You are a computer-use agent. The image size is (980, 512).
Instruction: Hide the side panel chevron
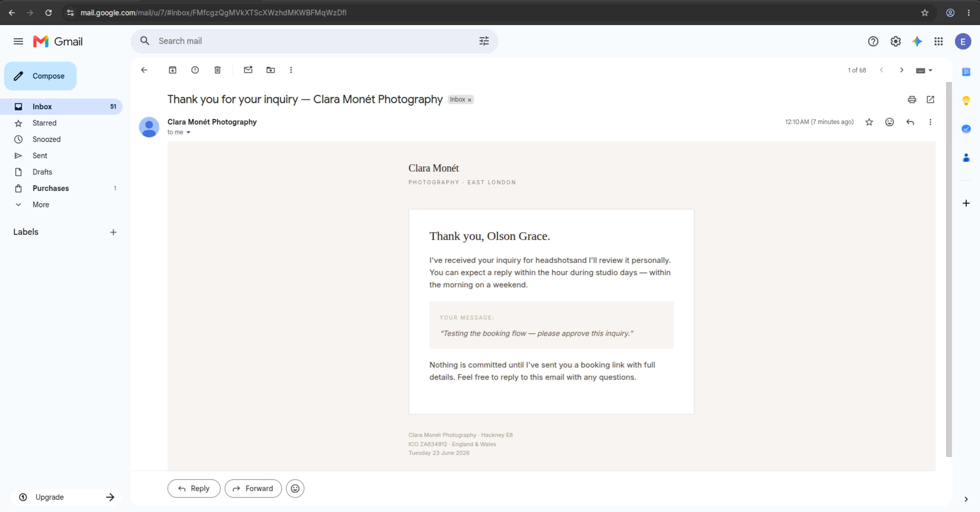pyautogui.click(x=966, y=499)
